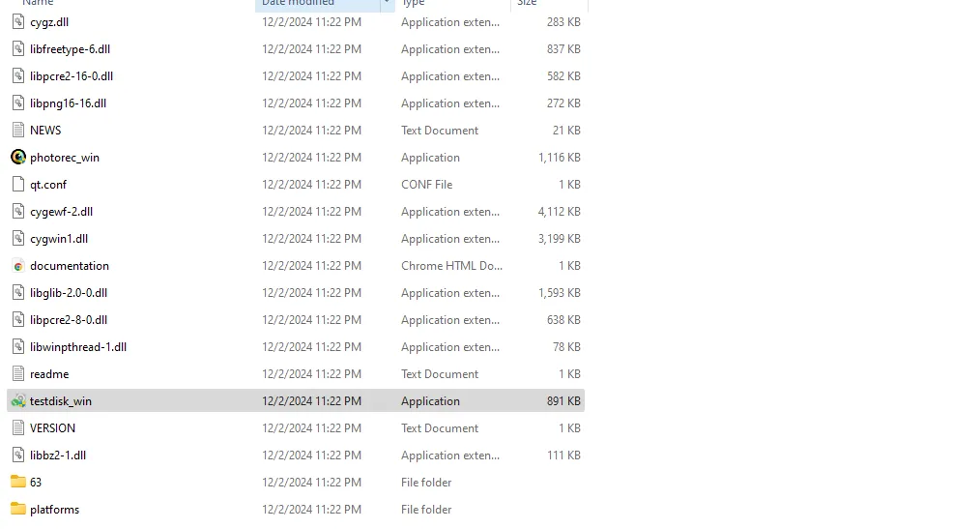Screen dimensions: 980x529
Task: Click the File folder type of platforms
Action: pyautogui.click(x=426, y=509)
